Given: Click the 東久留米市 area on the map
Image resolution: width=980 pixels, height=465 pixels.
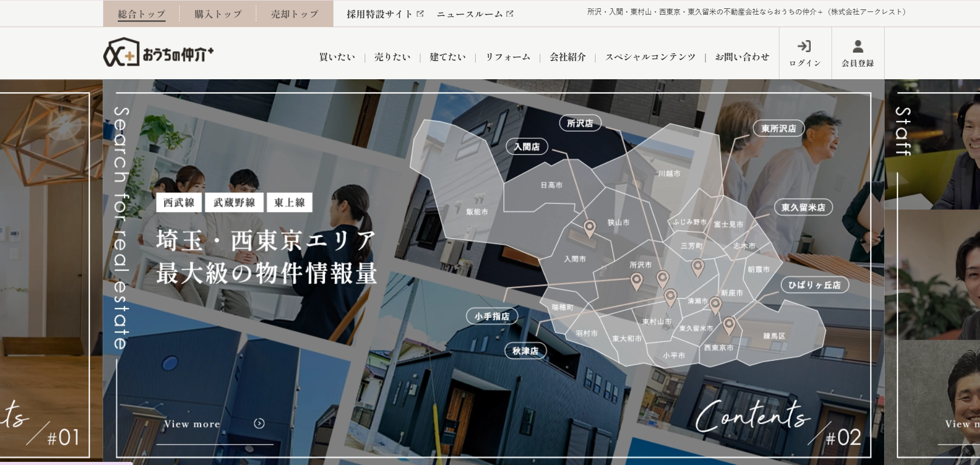Looking at the screenshot, I should pos(696,328).
